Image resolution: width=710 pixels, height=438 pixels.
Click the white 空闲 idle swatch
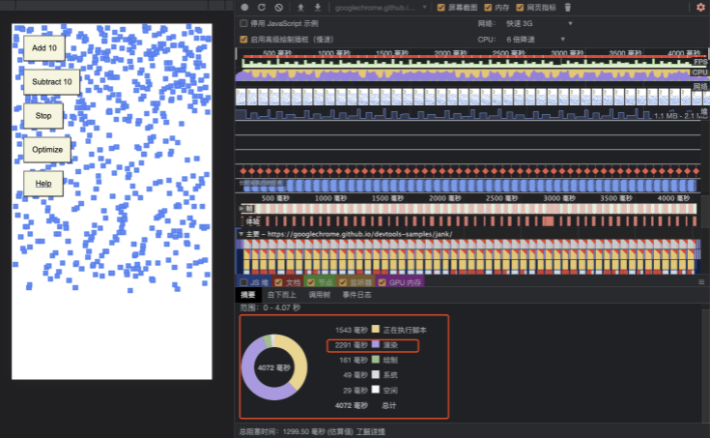[375, 390]
